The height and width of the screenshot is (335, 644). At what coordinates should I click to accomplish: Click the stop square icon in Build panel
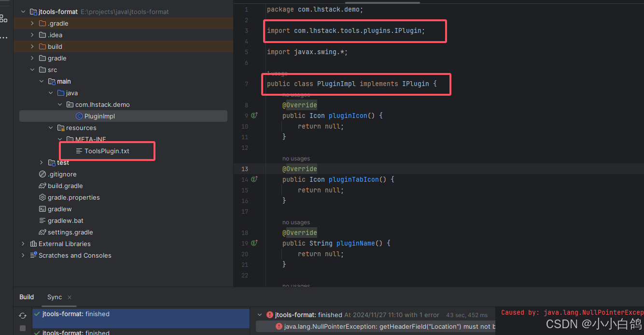(23, 329)
